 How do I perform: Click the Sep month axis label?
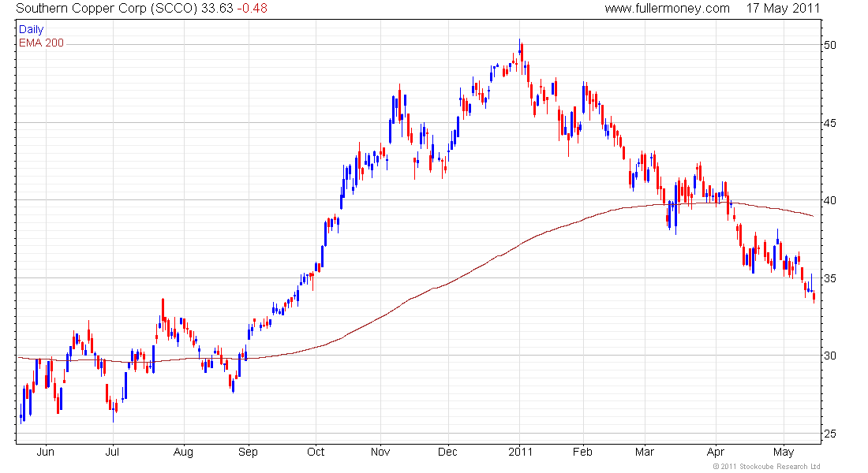248,452
